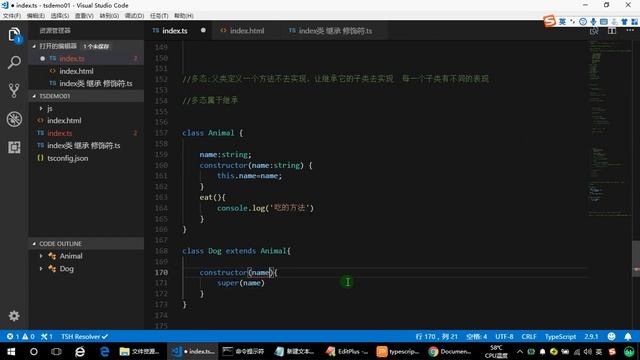Click TypeScript version 2.9.1

point(591,336)
